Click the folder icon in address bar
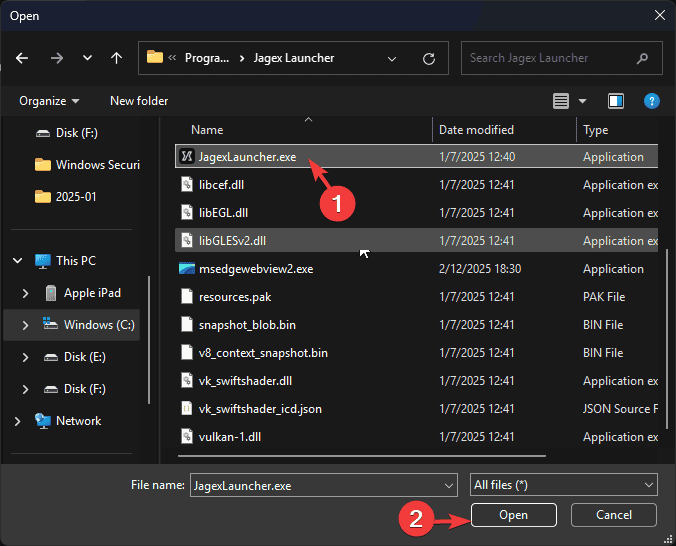Image resolution: width=676 pixels, height=546 pixels. tap(155, 57)
